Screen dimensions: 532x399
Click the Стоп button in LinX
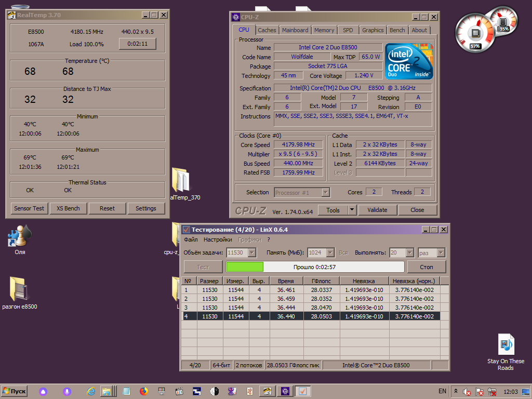click(x=426, y=267)
